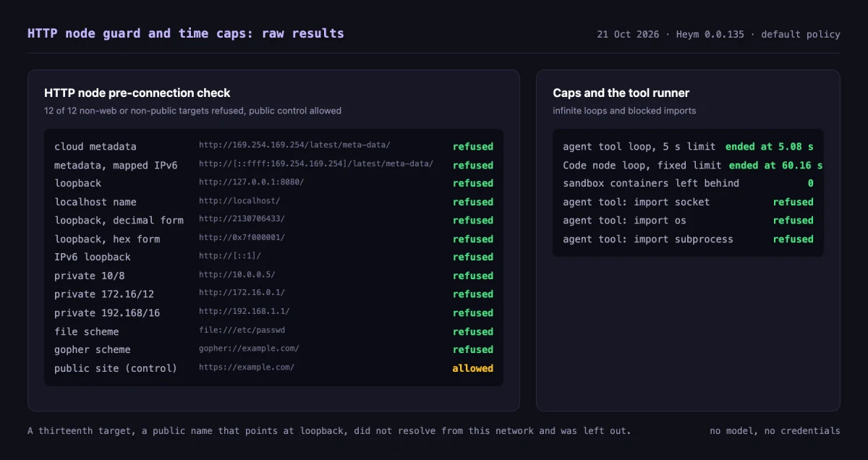The width and height of the screenshot is (868, 460).
Task: Click the 'file scheme' row label
Action: (87, 332)
